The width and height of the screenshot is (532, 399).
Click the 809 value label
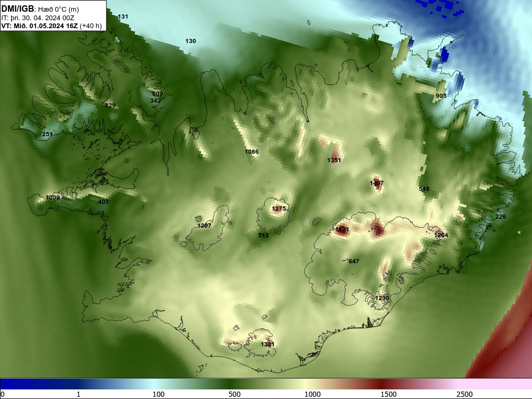(x=157, y=94)
